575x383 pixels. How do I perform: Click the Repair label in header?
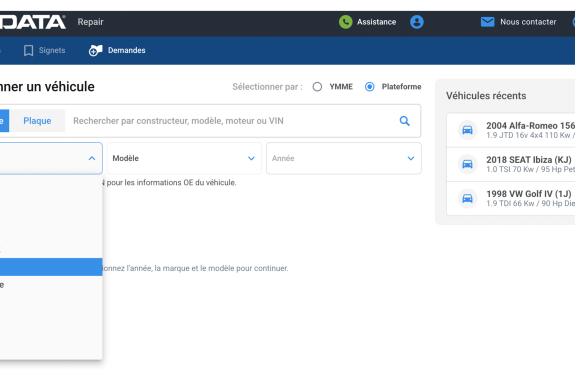point(90,22)
